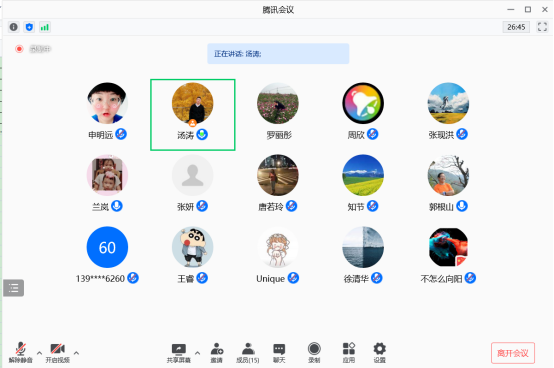Open the members (15) list
554x368 pixels.
click(248, 353)
